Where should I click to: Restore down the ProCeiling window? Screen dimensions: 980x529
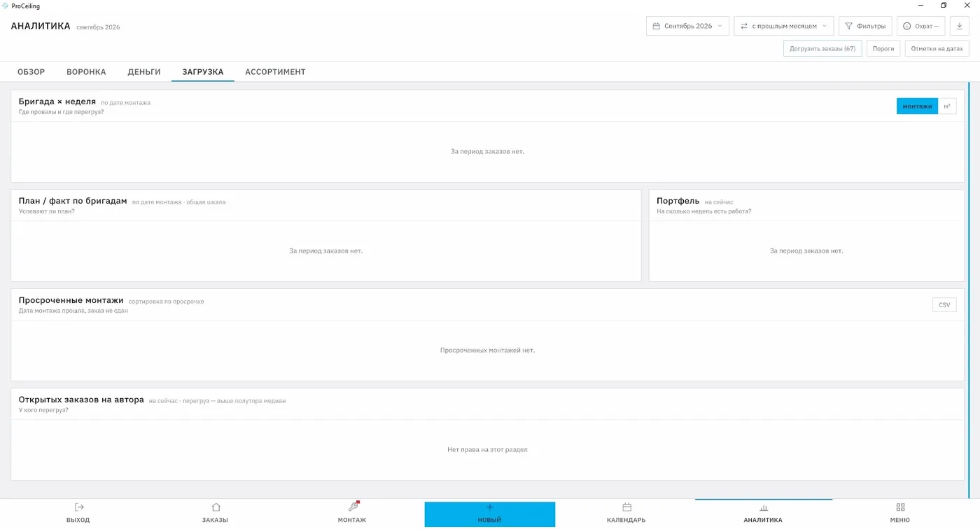click(x=944, y=6)
